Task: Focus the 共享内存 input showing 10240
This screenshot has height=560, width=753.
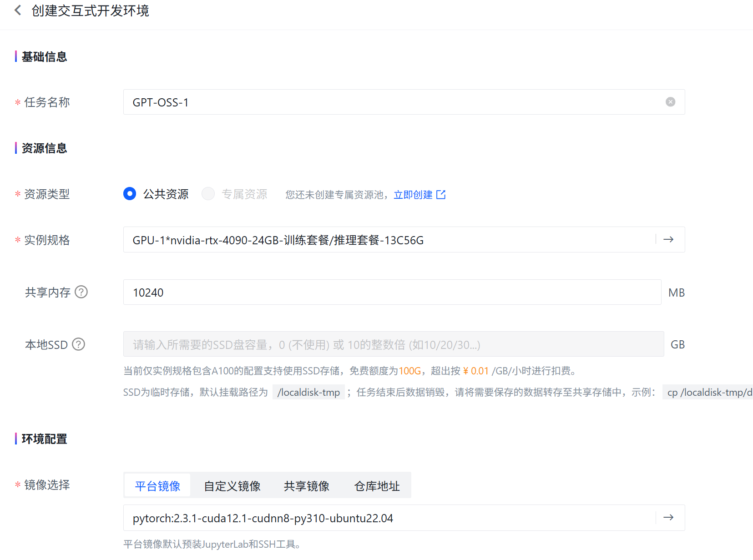Action: click(x=392, y=292)
